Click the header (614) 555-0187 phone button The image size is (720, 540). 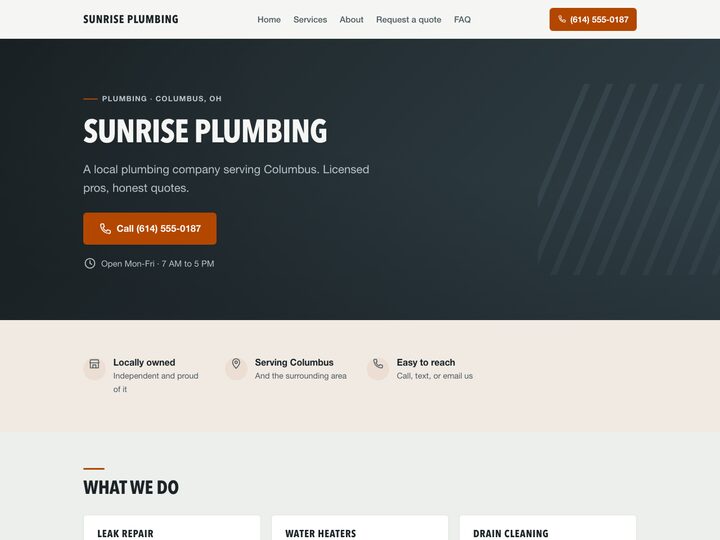coord(593,19)
